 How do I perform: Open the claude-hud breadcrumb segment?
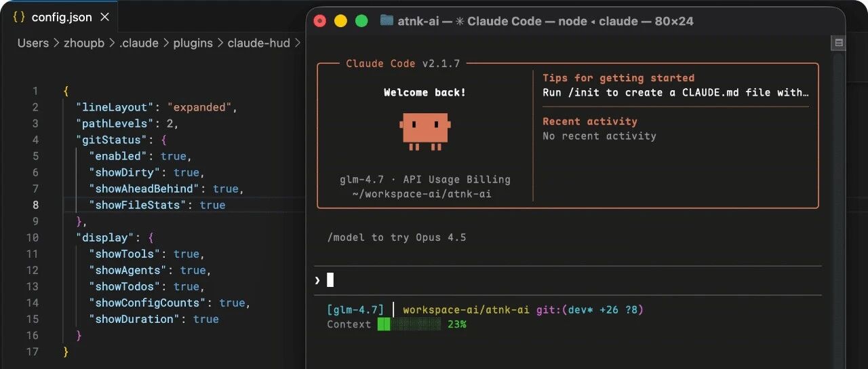[x=259, y=43]
